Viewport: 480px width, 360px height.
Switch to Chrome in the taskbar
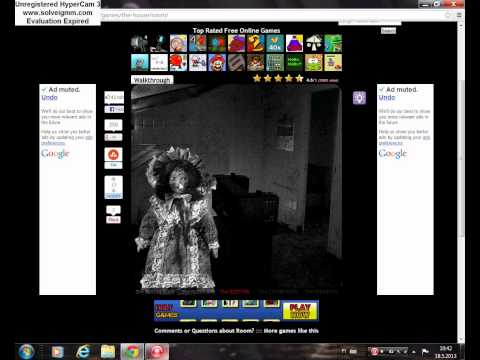[132, 352]
